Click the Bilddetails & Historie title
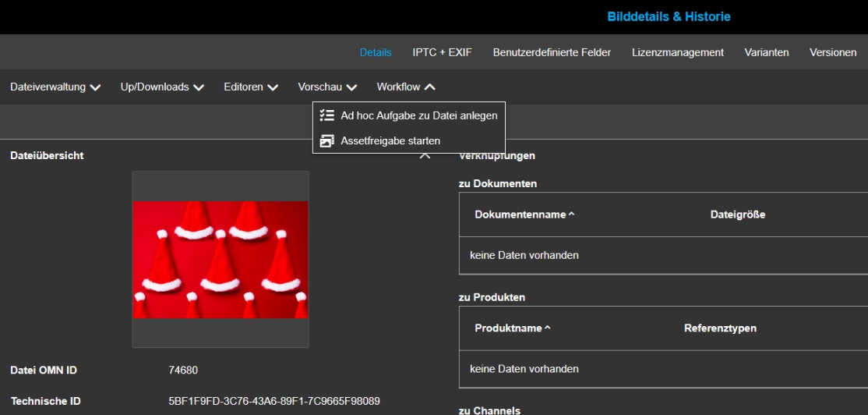The image size is (868, 415). click(x=669, y=16)
